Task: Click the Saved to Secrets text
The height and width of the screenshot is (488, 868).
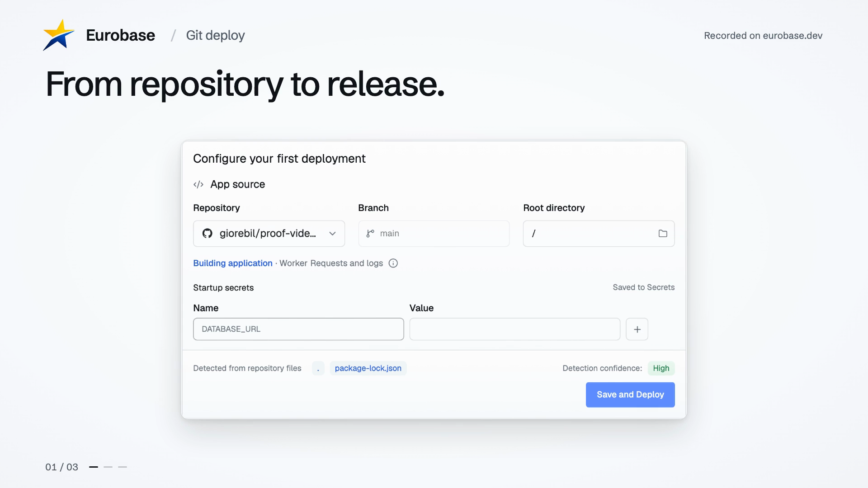Action: pyautogui.click(x=643, y=287)
